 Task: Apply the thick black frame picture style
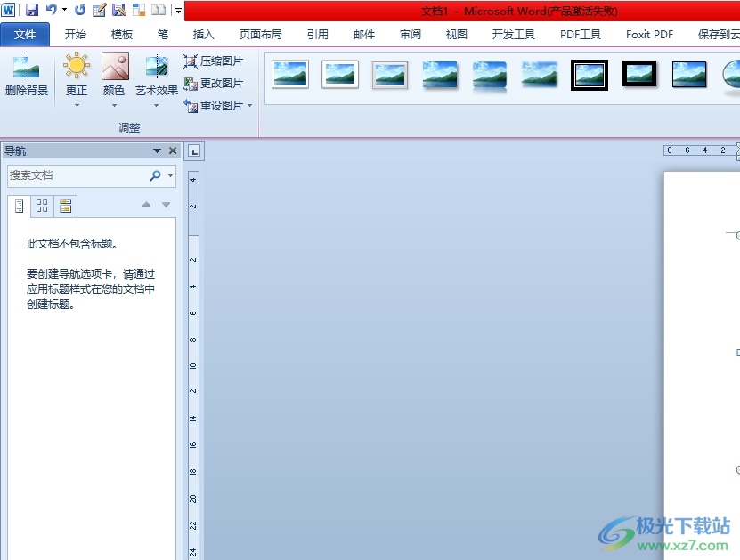coord(639,74)
